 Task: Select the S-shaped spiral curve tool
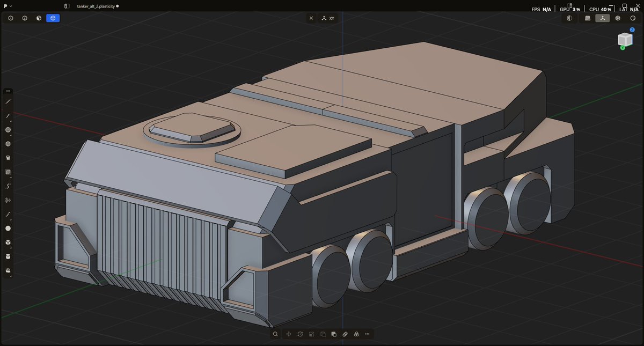8,186
